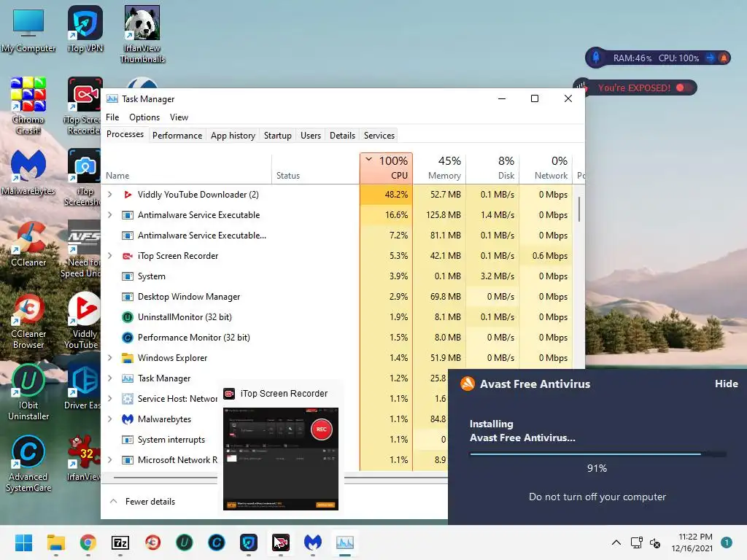
Task: Switch to the Startup tab
Action: [278, 135]
